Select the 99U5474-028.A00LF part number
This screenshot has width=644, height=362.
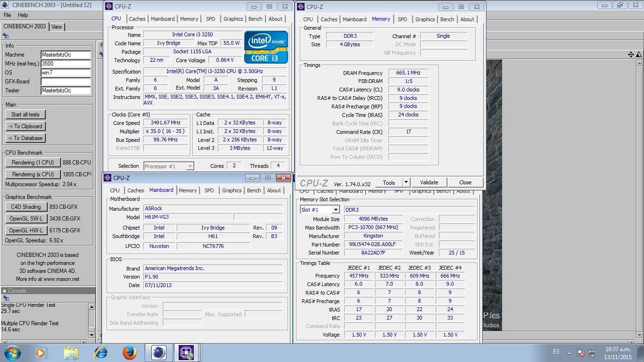pos(373,245)
